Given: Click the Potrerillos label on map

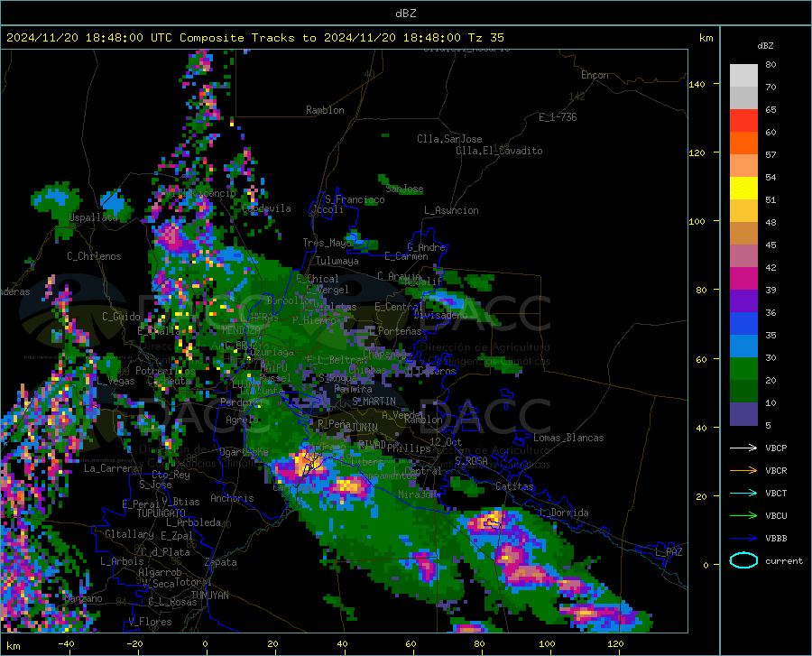Looking at the screenshot, I should (x=165, y=371).
